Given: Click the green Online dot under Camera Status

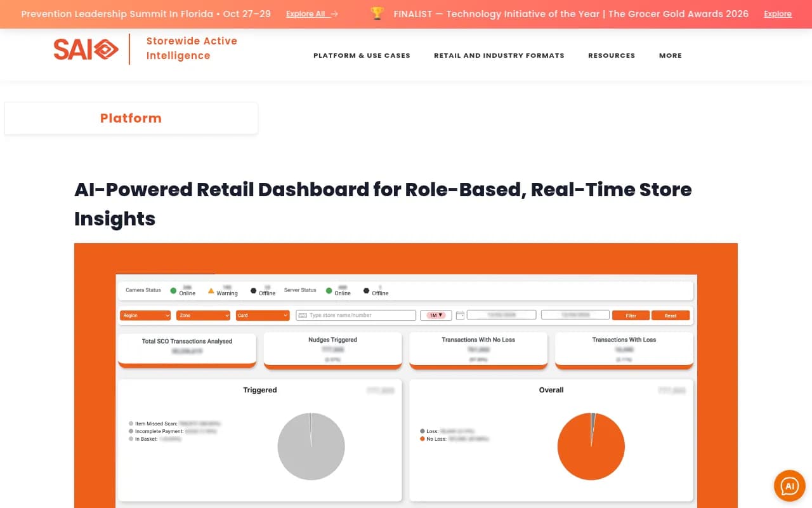Looking at the screenshot, I should (173, 291).
